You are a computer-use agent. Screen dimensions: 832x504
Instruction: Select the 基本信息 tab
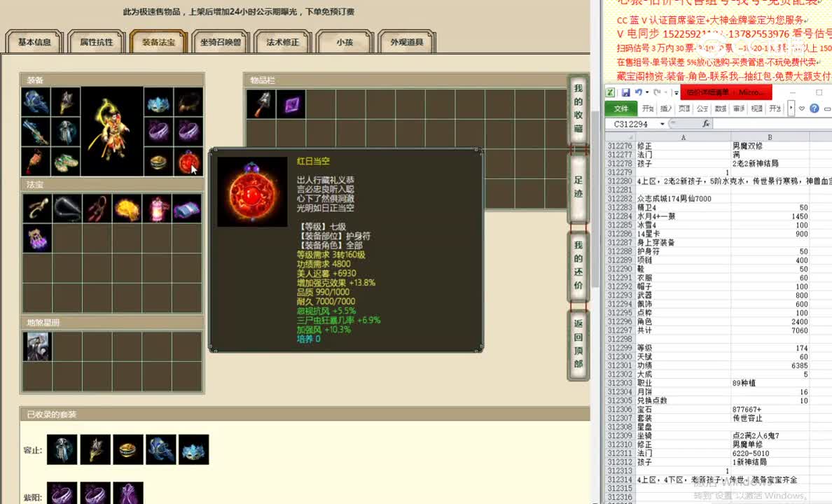[33, 41]
